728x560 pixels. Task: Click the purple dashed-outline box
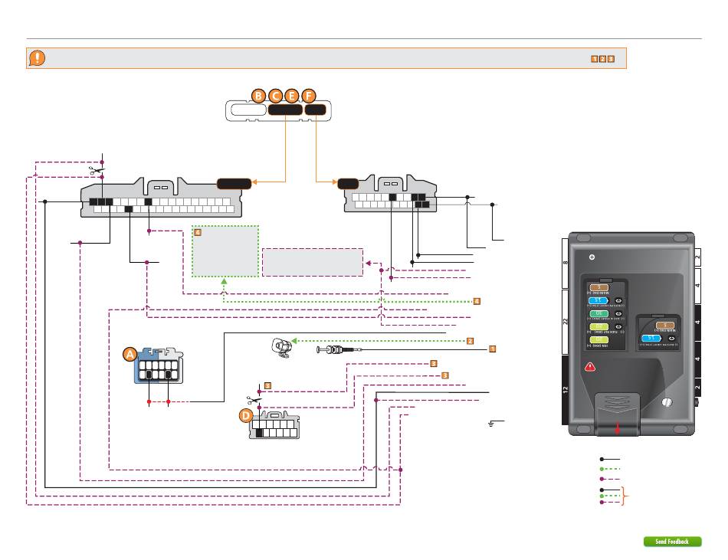click(313, 262)
